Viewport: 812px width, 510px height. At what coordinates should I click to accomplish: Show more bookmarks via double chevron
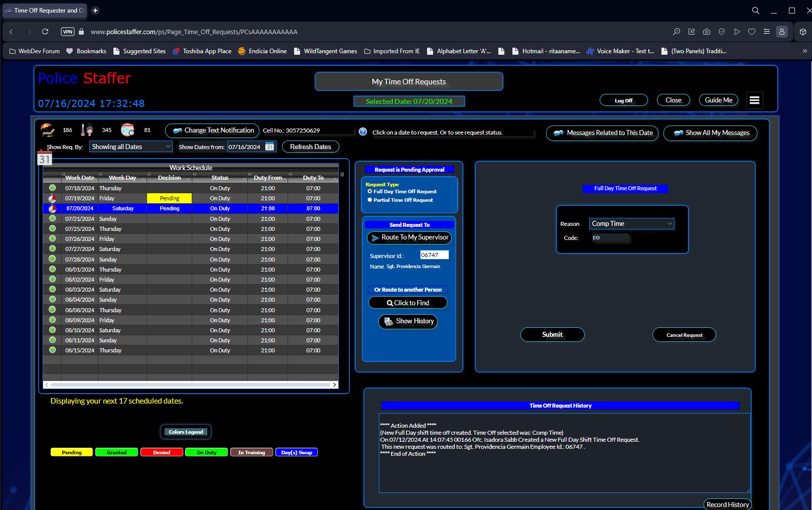(x=804, y=51)
